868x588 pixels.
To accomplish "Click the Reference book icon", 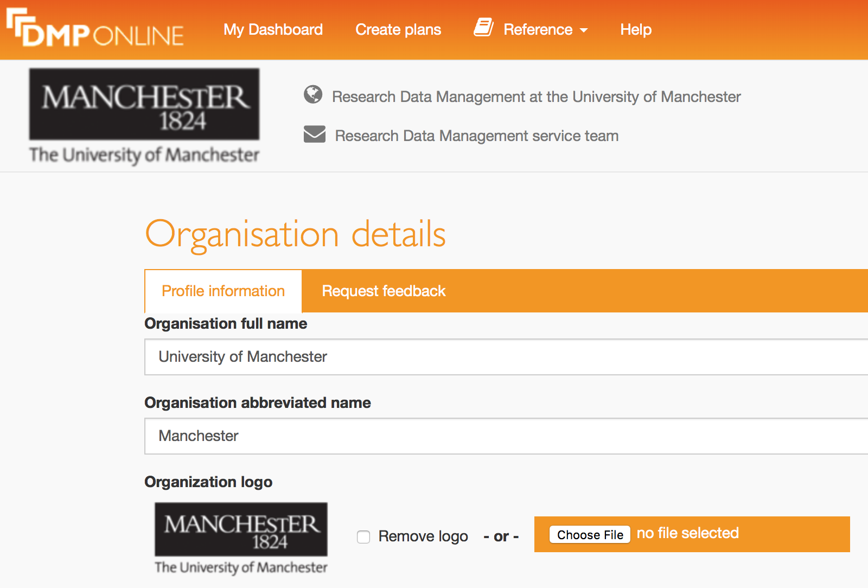I will 483,28.
